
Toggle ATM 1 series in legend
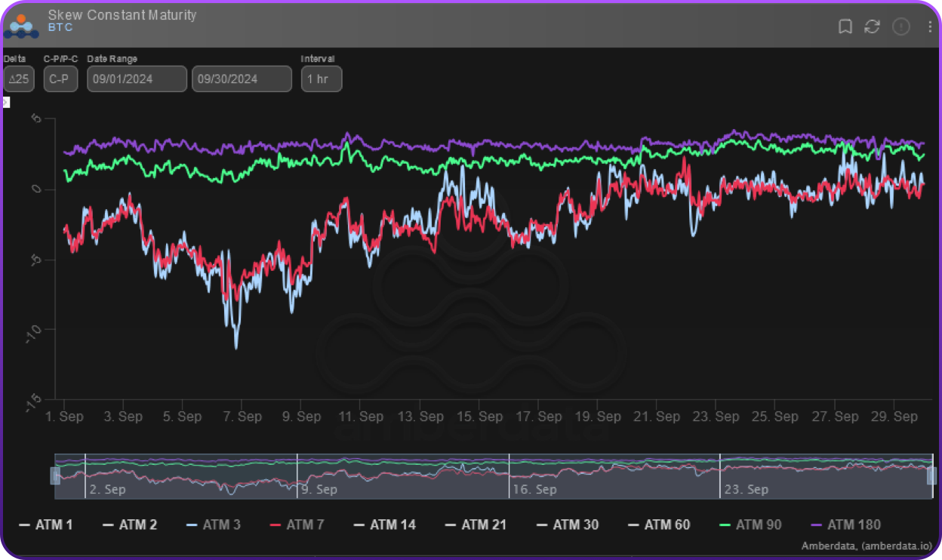(x=46, y=525)
